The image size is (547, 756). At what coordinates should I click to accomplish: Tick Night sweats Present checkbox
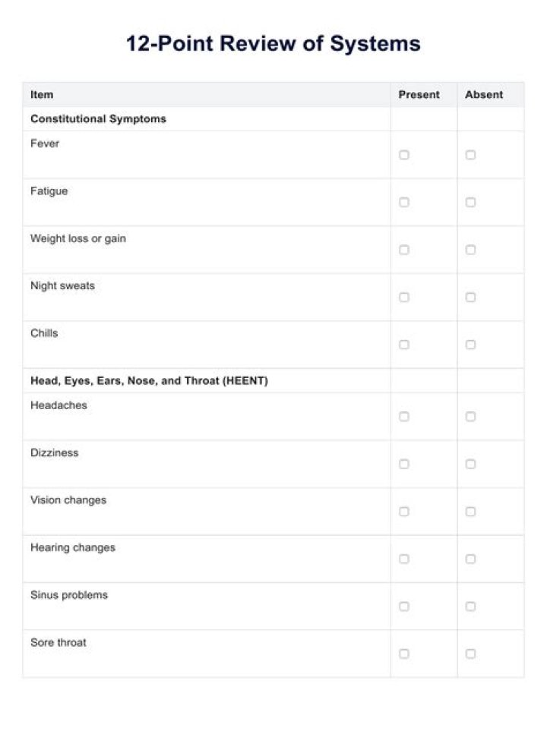(x=404, y=297)
